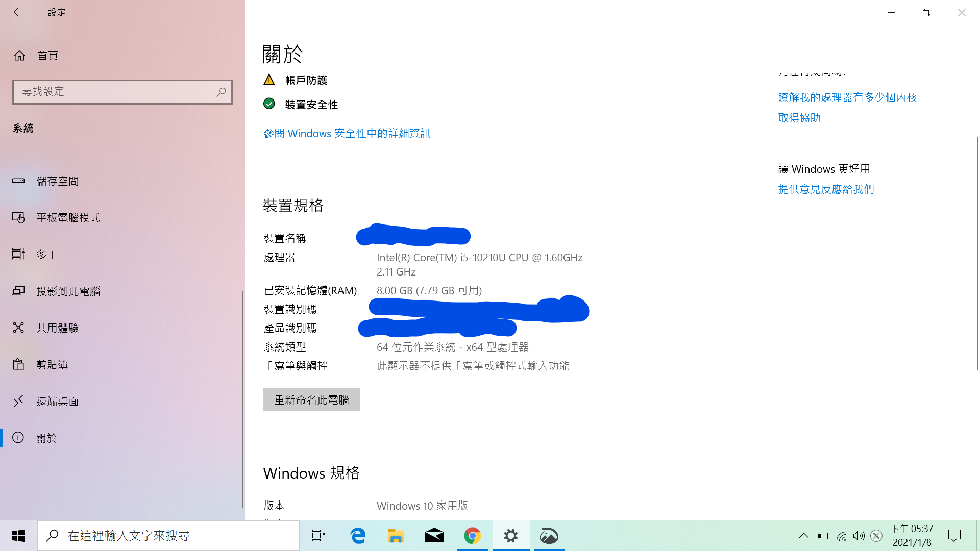Launch Google Chrome from the taskbar
980x551 pixels.
coord(473,536)
